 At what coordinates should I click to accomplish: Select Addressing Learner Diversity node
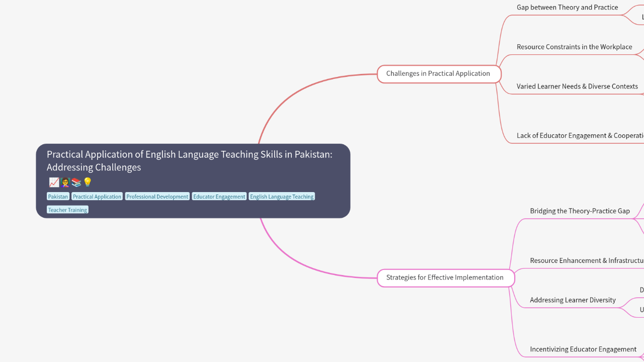573,300
